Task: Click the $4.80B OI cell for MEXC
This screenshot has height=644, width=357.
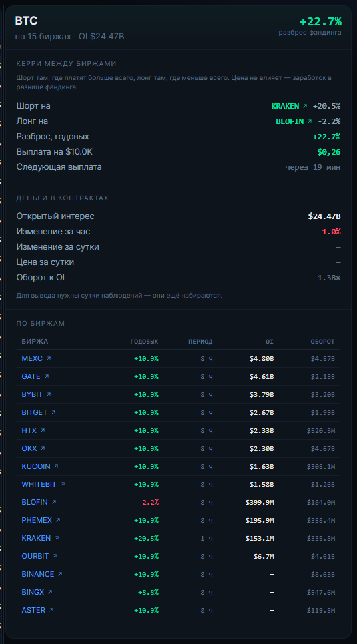Action: click(x=262, y=358)
